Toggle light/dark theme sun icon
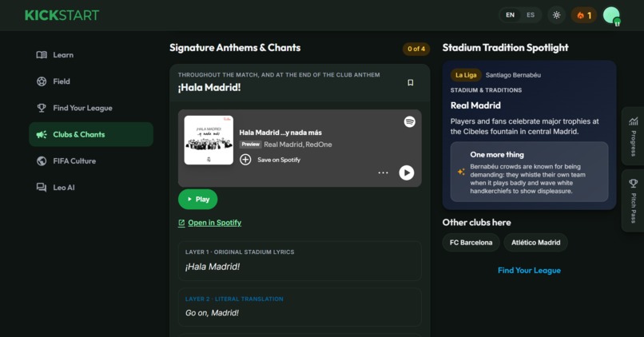 point(557,15)
